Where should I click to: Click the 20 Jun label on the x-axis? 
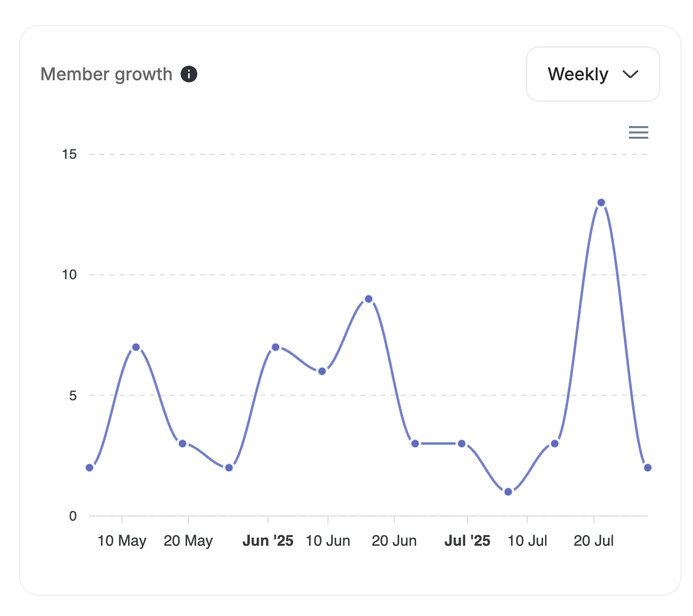point(395,540)
